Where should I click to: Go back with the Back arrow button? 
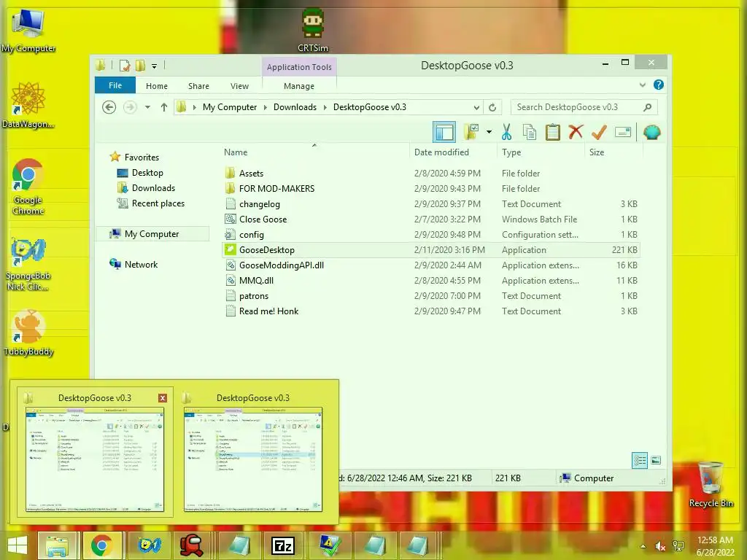(109, 107)
